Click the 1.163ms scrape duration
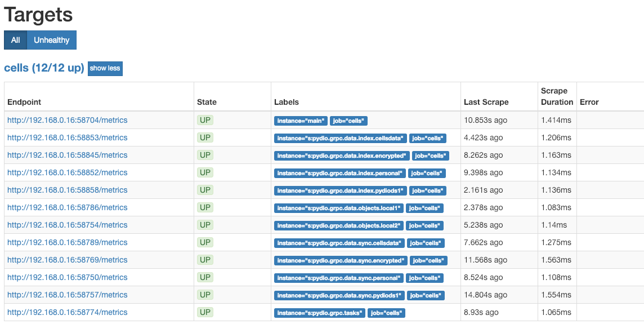The width and height of the screenshot is (644, 333). pos(556,155)
